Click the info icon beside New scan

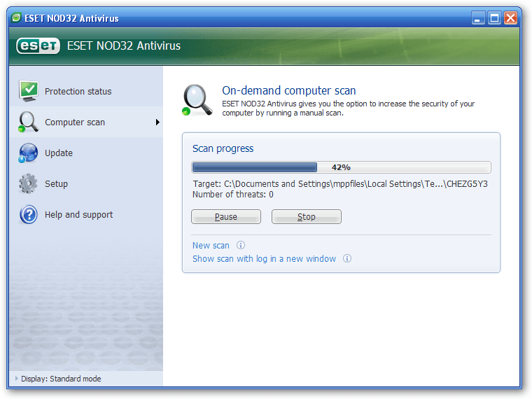pyautogui.click(x=241, y=245)
